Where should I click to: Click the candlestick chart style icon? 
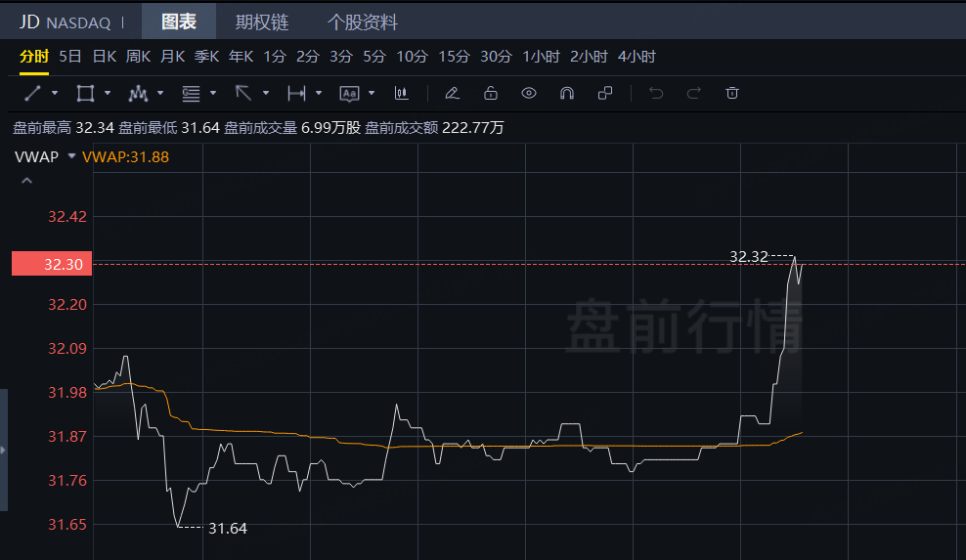point(402,93)
